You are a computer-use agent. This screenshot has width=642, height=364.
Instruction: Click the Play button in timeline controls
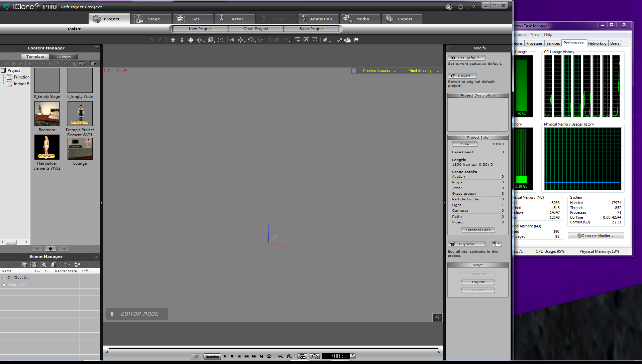pyautogui.click(x=225, y=356)
